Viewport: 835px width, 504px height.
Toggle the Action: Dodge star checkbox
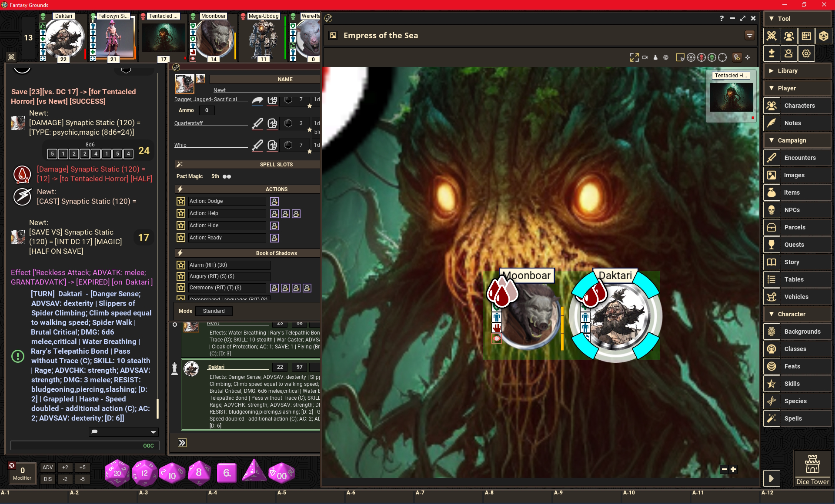tap(181, 201)
